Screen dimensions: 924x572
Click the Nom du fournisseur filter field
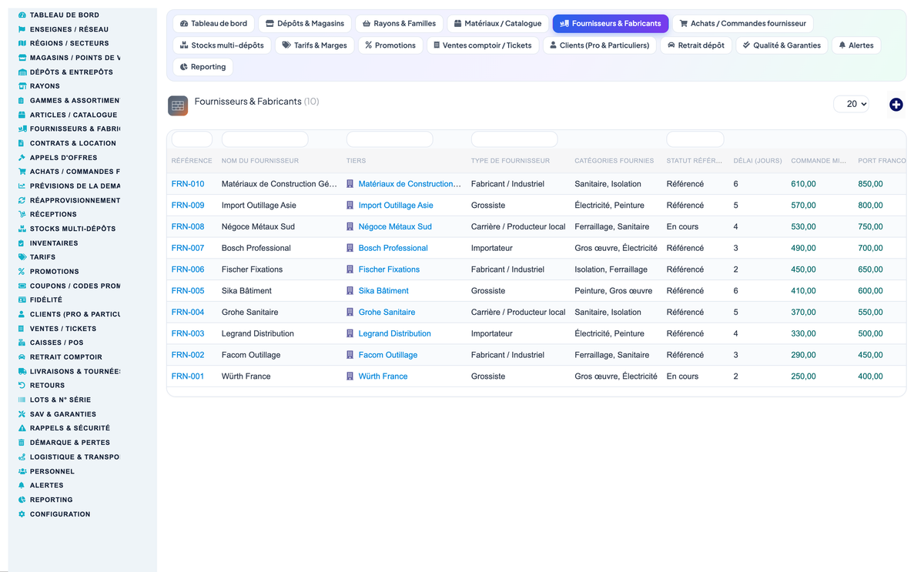pyautogui.click(x=264, y=139)
